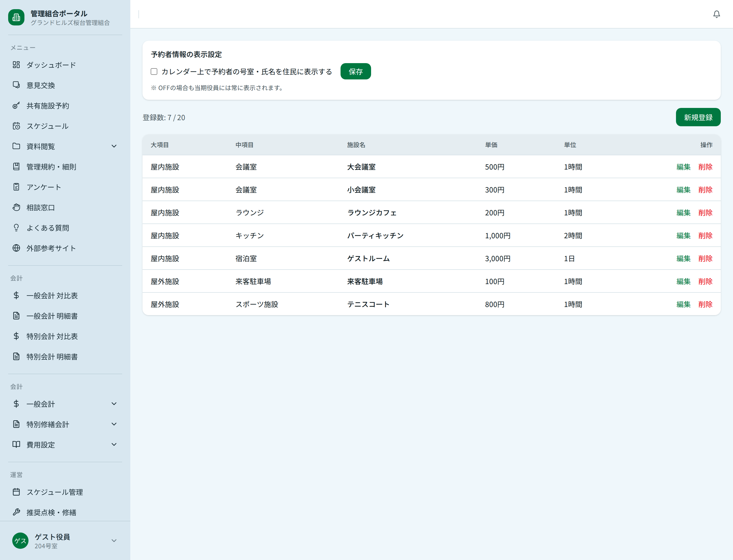Delete the テニスコート facility row
The image size is (733, 560).
[705, 304]
